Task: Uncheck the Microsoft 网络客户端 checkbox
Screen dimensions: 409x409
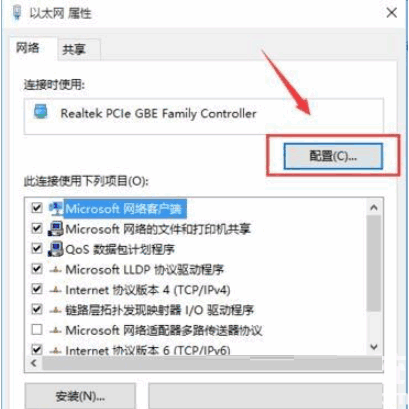Action: pyautogui.click(x=37, y=208)
